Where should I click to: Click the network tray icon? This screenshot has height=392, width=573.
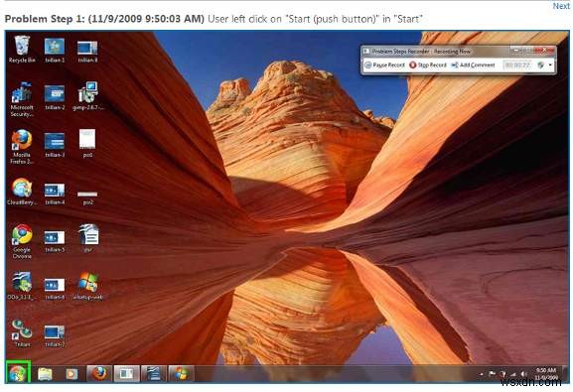tap(513, 374)
